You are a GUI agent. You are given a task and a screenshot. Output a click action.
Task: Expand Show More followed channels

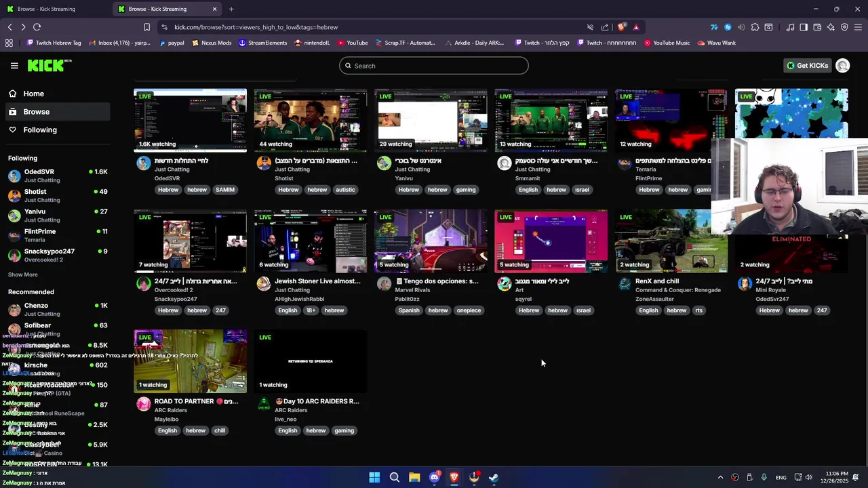(x=23, y=274)
